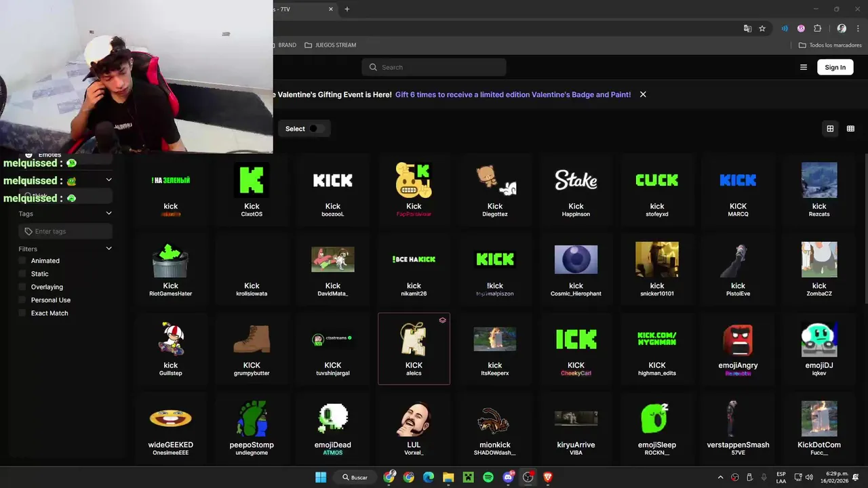Open the browser Extensions puzzle icon

817,28
